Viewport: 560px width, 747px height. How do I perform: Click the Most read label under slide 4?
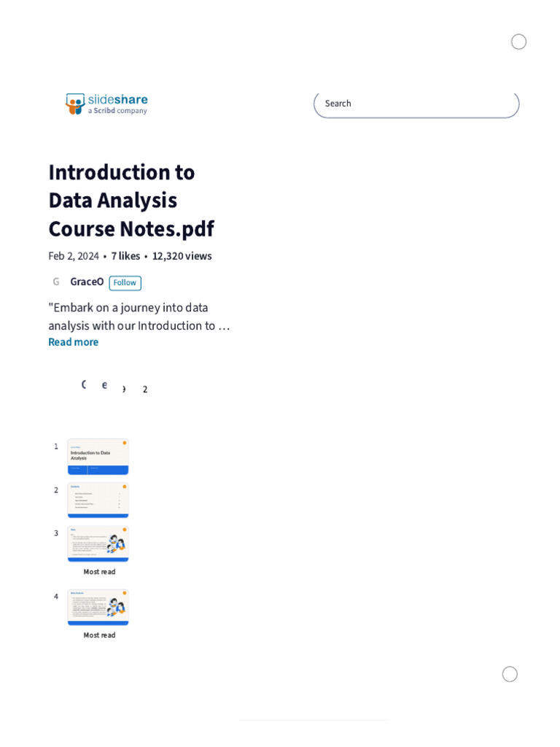point(99,635)
